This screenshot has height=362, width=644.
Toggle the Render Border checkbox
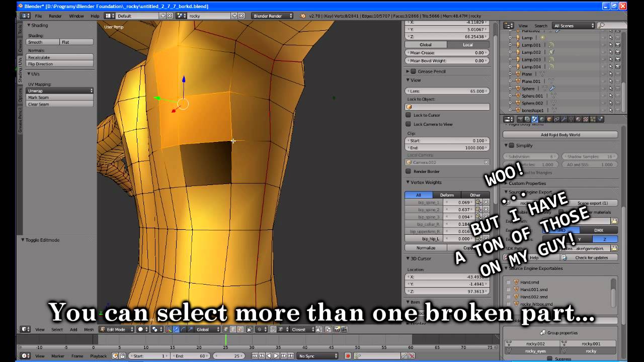[409, 171]
